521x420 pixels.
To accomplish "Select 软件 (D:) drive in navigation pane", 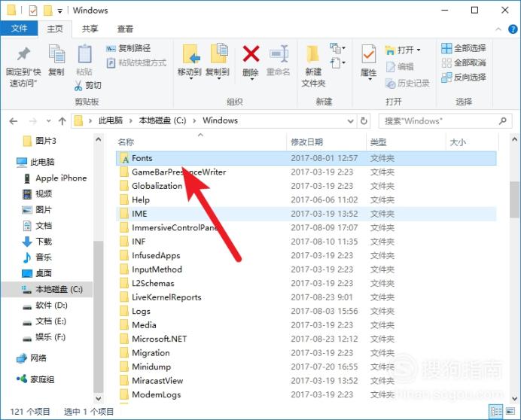I will point(45,306).
